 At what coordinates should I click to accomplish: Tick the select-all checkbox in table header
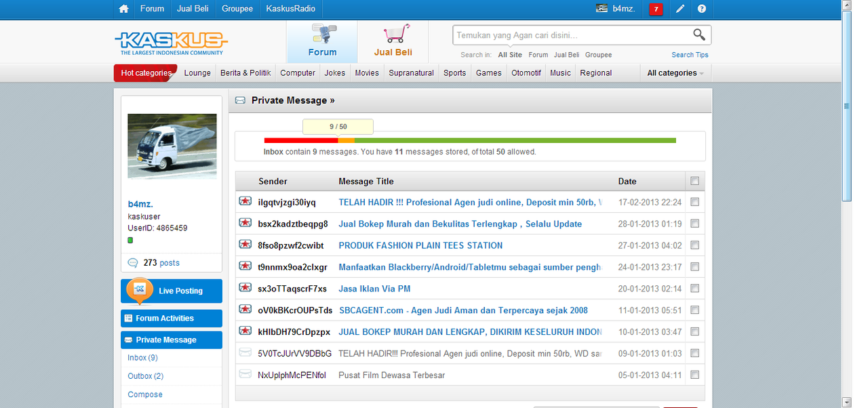click(x=694, y=181)
